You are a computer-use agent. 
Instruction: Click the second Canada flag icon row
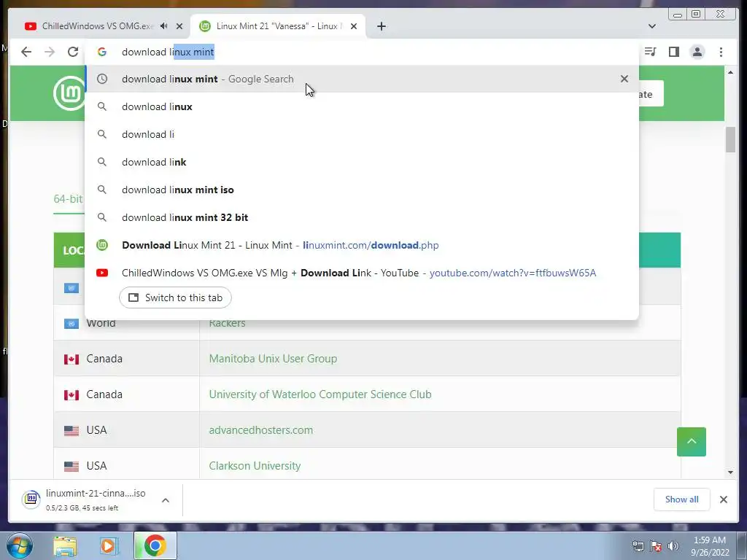pyautogui.click(x=71, y=394)
